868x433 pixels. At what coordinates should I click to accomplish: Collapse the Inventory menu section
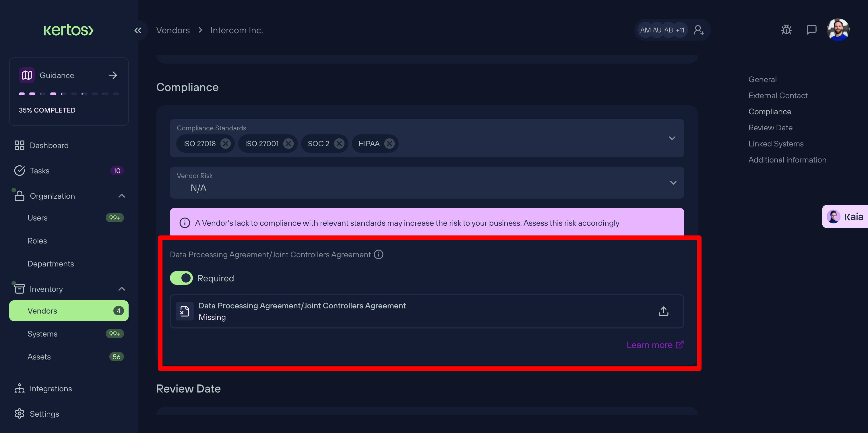(x=122, y=289)
